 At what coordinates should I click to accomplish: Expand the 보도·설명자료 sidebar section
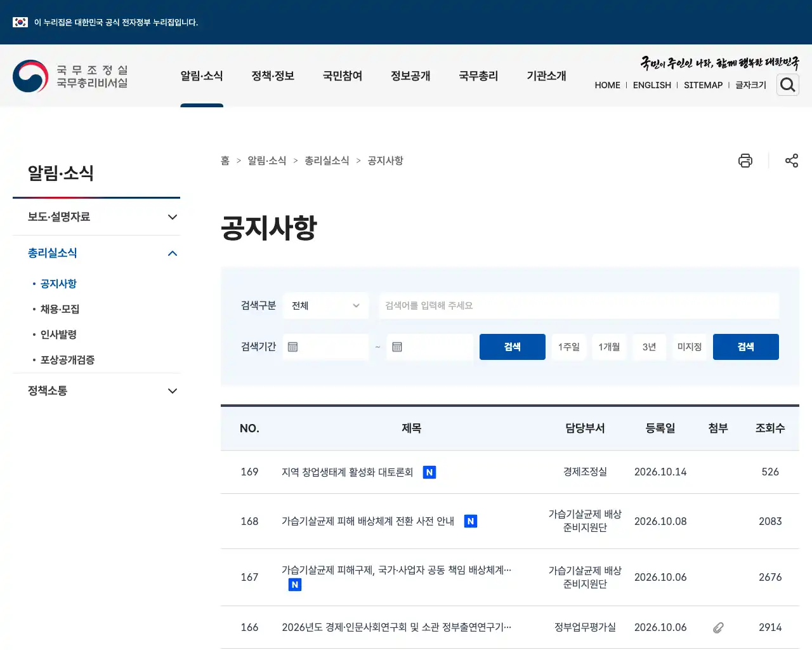tap(96, 217)
